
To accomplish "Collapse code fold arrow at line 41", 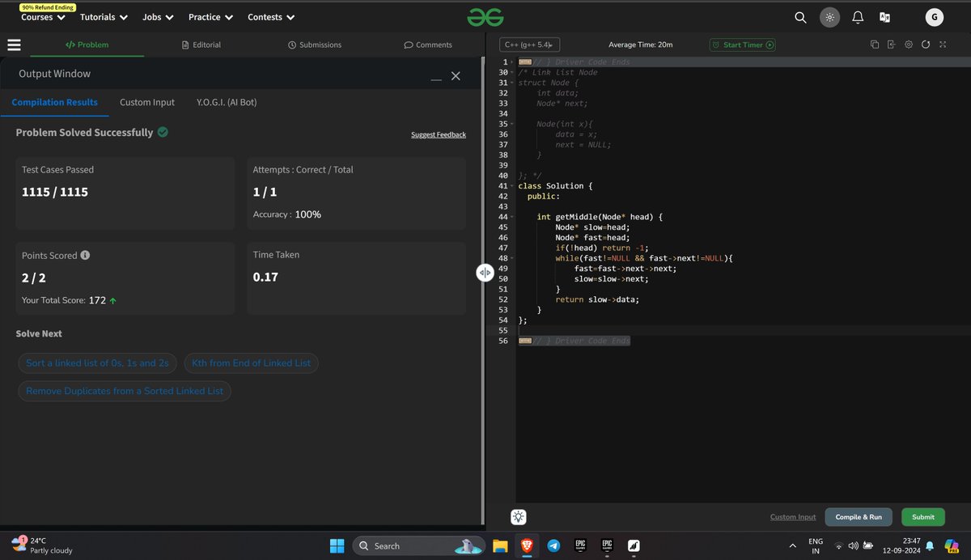I will (x=511, y=186).
